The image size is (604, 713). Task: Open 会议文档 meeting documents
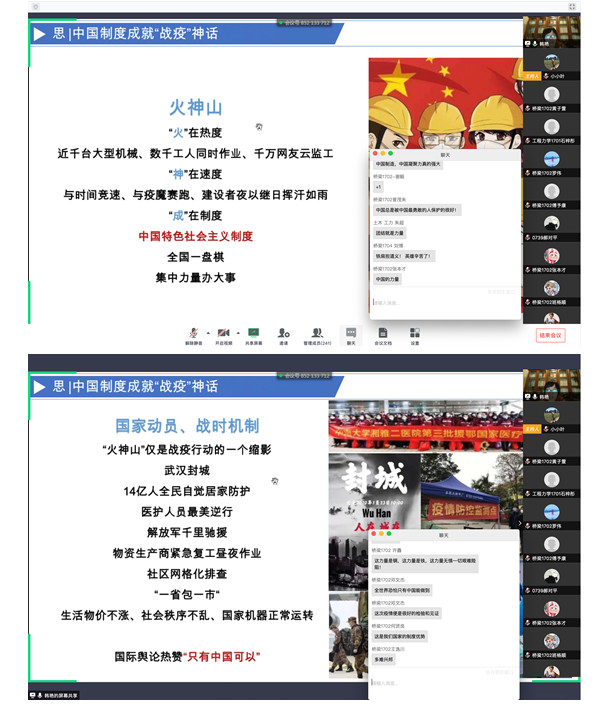click(x=382, y=332)
